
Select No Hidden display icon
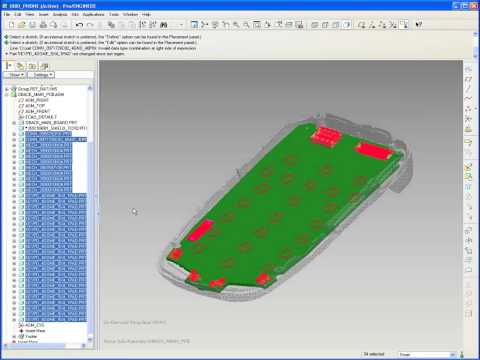pyautogui.click(x=336, y=25)
